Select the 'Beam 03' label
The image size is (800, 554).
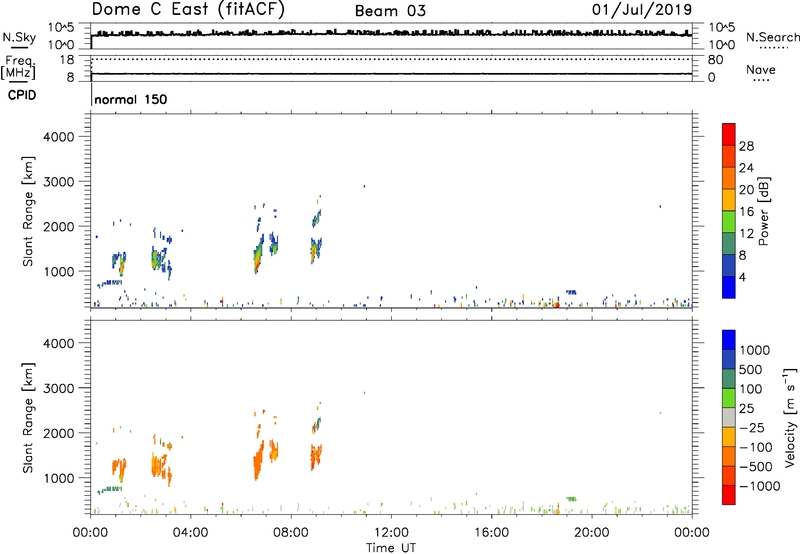click(x=390, y=11)
